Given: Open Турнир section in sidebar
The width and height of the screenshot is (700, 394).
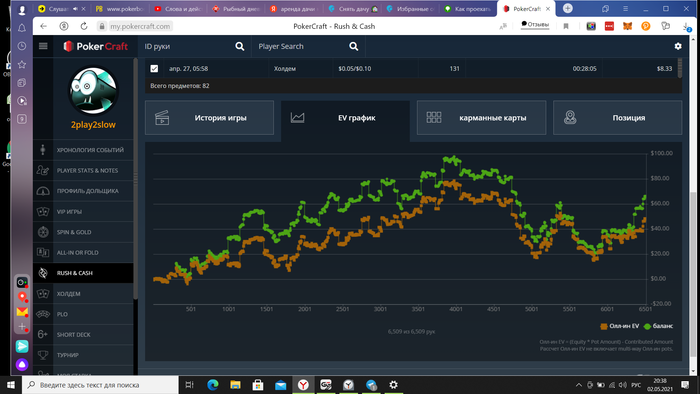Looking at the screenshot, I should click(x=83, y=355).
